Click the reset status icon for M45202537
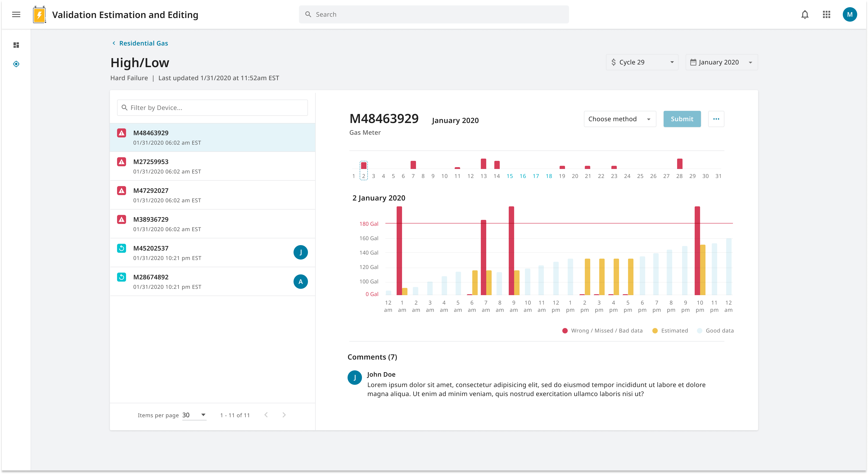 [x=122, y=248]
